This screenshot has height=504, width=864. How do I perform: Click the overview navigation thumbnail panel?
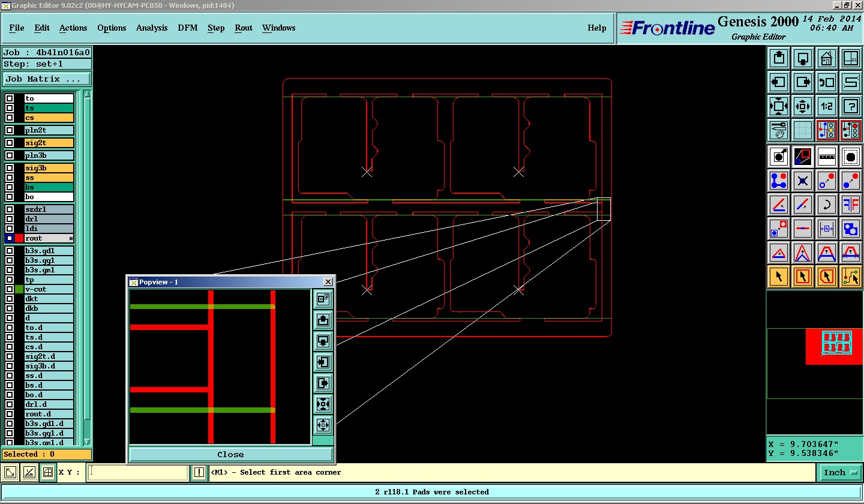pyautogui.click(x=815, y=363)
